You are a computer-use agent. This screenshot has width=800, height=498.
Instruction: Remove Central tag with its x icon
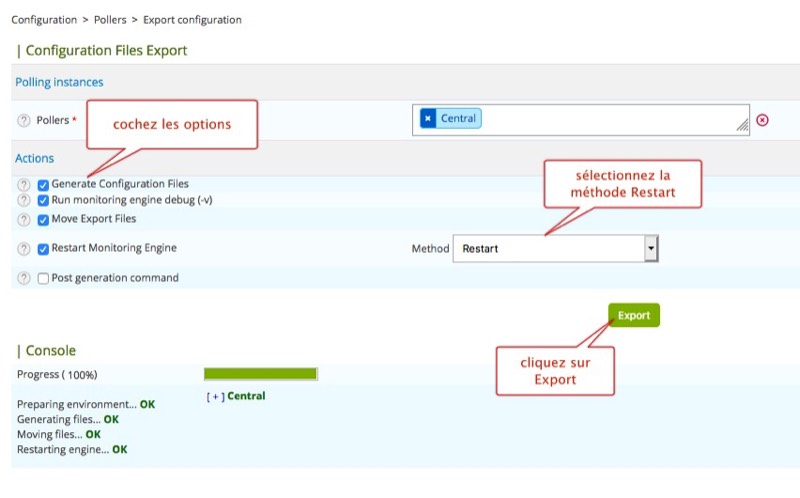click(x=428, y=119)
